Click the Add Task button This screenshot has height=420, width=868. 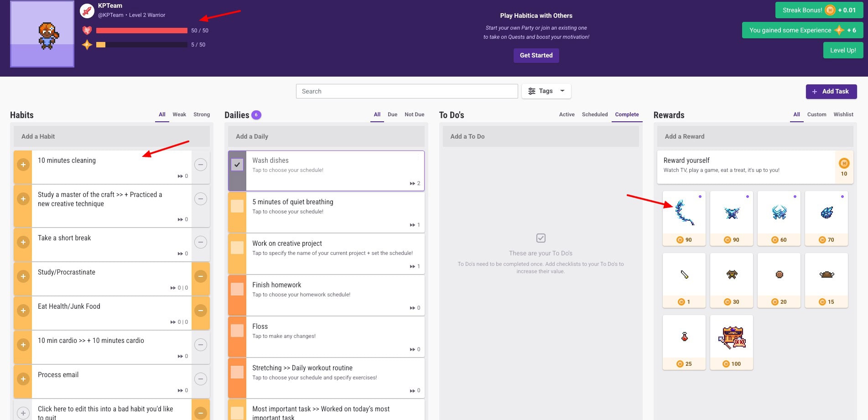click(831, 91)
